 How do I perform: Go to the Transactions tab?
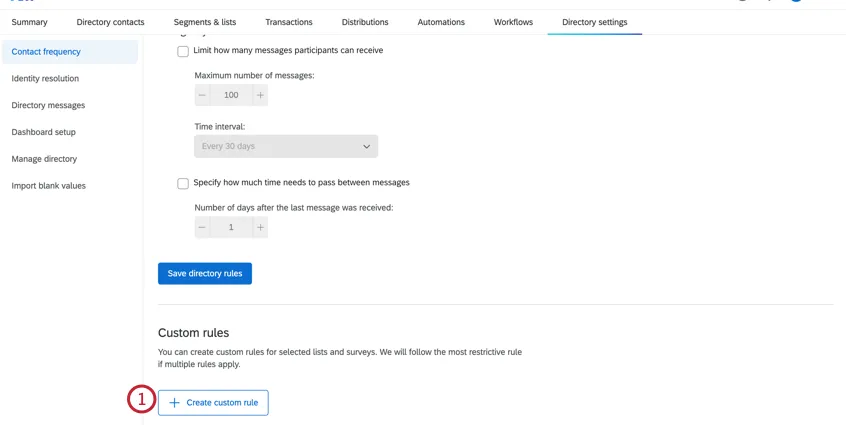[x=289, y=22]
